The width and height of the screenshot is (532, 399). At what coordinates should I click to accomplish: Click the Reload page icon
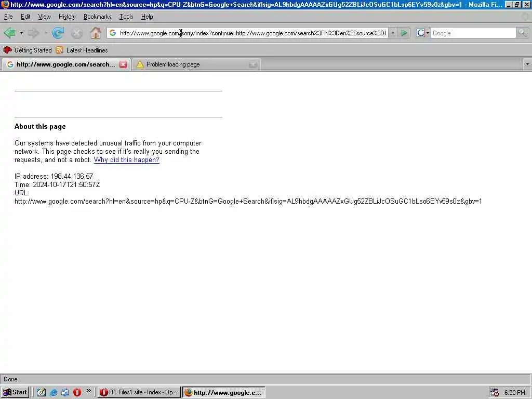[58, 33]
